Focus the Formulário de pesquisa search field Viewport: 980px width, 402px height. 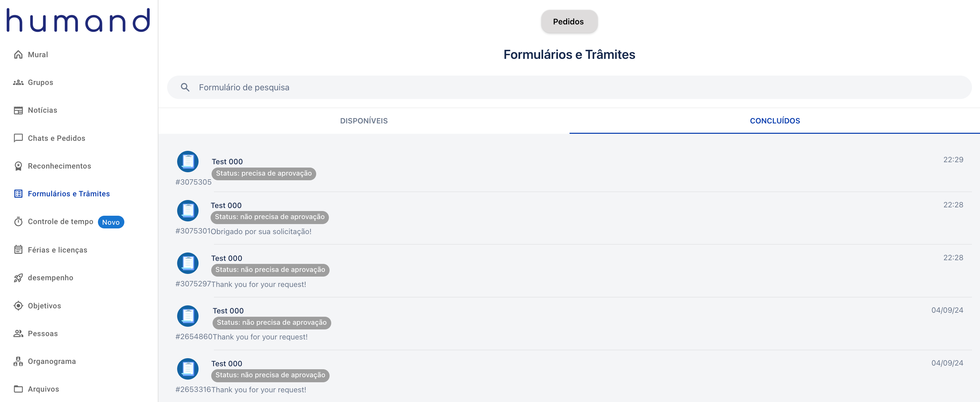coord(569,87)
